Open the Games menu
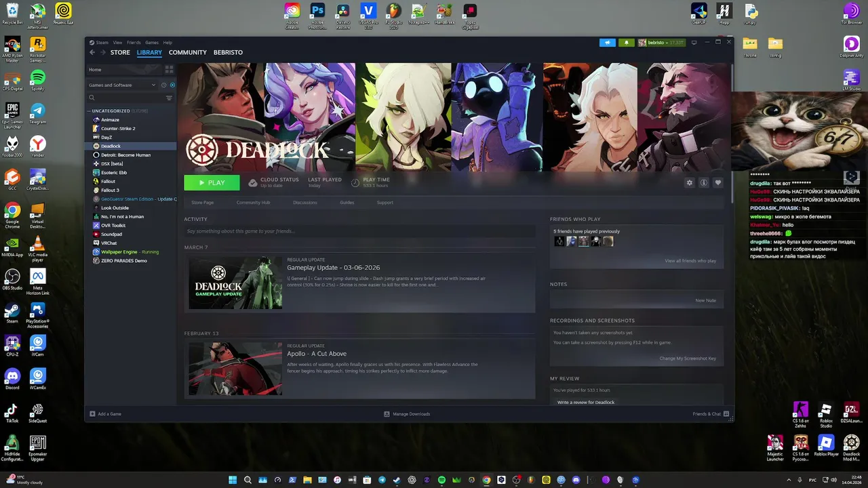Screen dimensions: 868x488 pyautogui.click(x=152, y=43)
